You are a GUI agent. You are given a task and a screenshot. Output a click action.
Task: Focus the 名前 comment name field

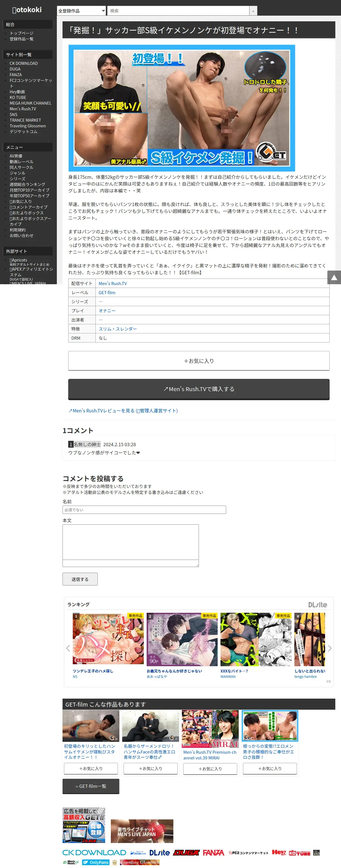[144, 510]
